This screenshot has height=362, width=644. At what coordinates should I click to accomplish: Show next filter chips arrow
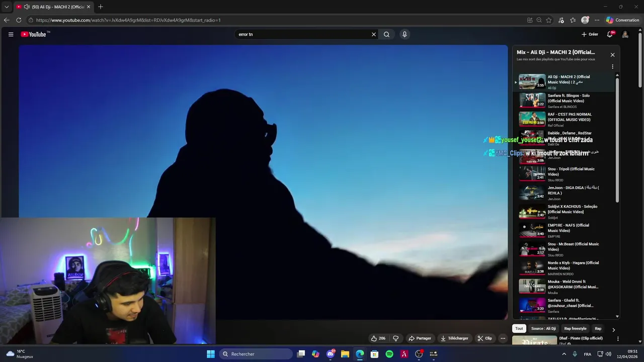tap(613, 330)
